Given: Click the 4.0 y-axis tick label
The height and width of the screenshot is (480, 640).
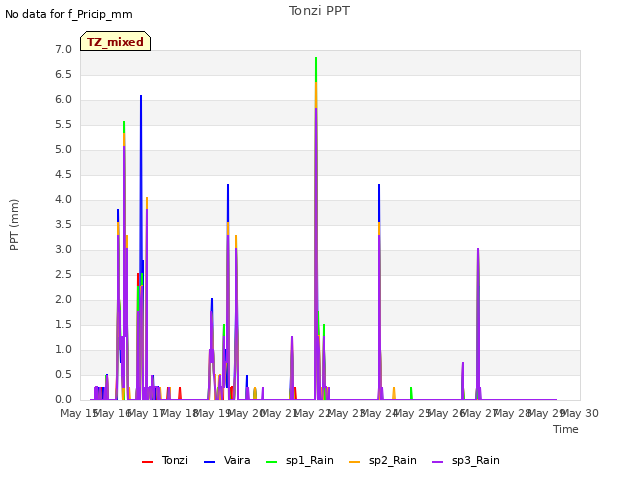Looking at the screenshot, I should tap(63, 200).
